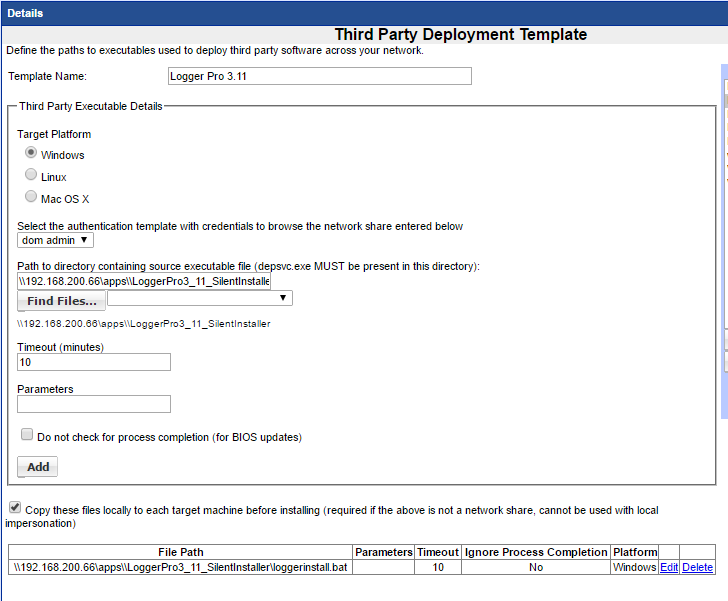Click the Ignore Process Completion column header

click(536, 552)
